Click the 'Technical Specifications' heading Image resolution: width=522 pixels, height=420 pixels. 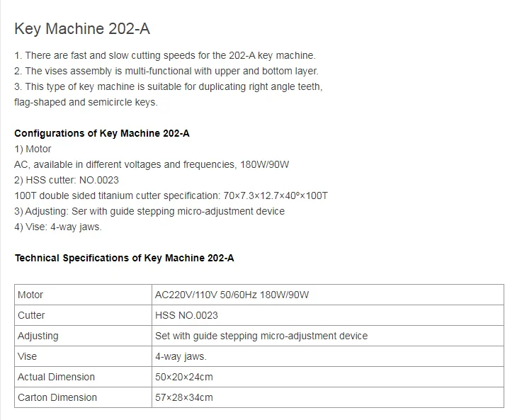(124, 258)
